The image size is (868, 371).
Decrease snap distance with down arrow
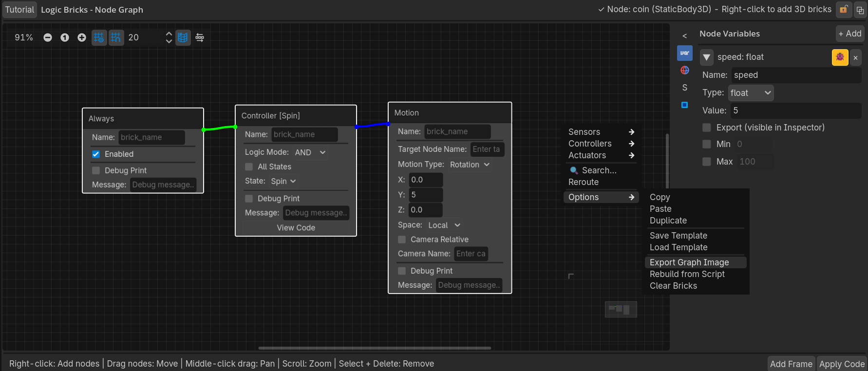[169, 41]
